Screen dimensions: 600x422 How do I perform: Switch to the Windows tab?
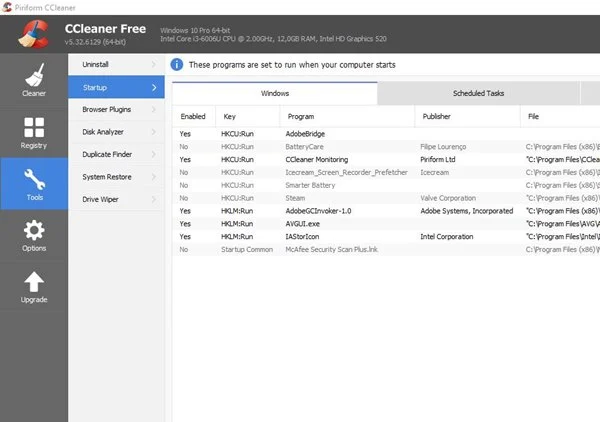[275, 93]
